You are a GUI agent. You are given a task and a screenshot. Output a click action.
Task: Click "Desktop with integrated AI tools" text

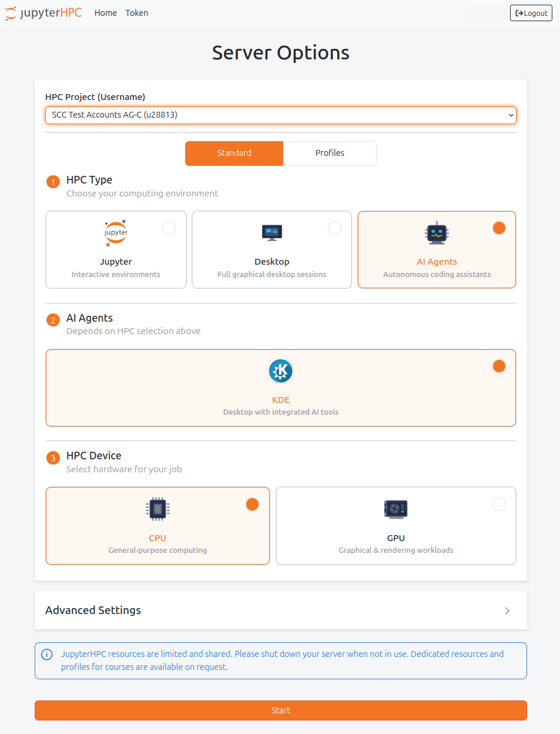(x=281, y=412)
